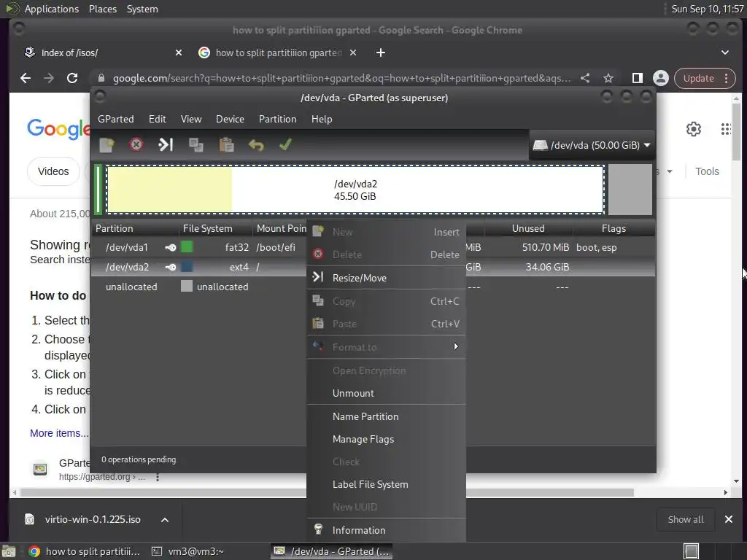Open the Chrome profile avatar
This screenshot has width=747, height=560.
[x=661, y=78]
